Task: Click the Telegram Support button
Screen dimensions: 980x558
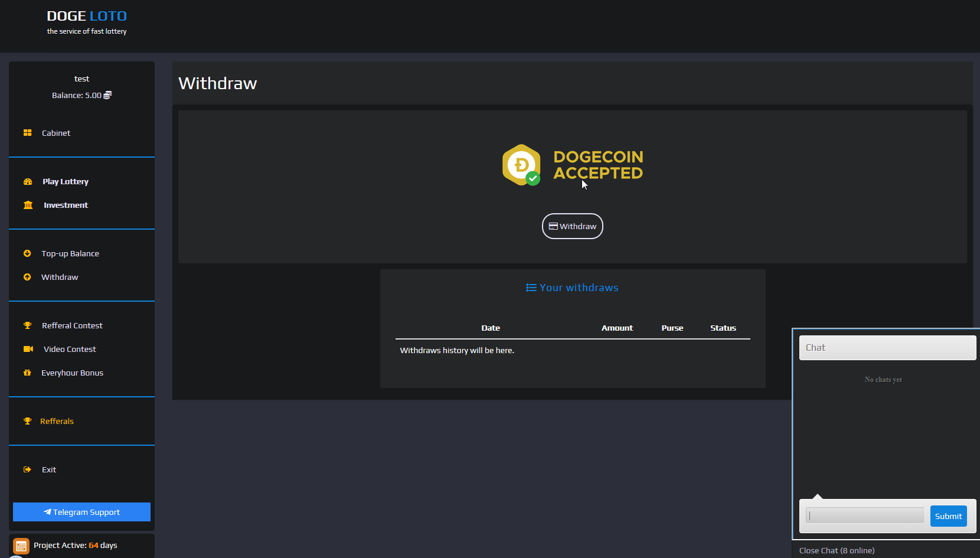Action: [x=81, y=512]
